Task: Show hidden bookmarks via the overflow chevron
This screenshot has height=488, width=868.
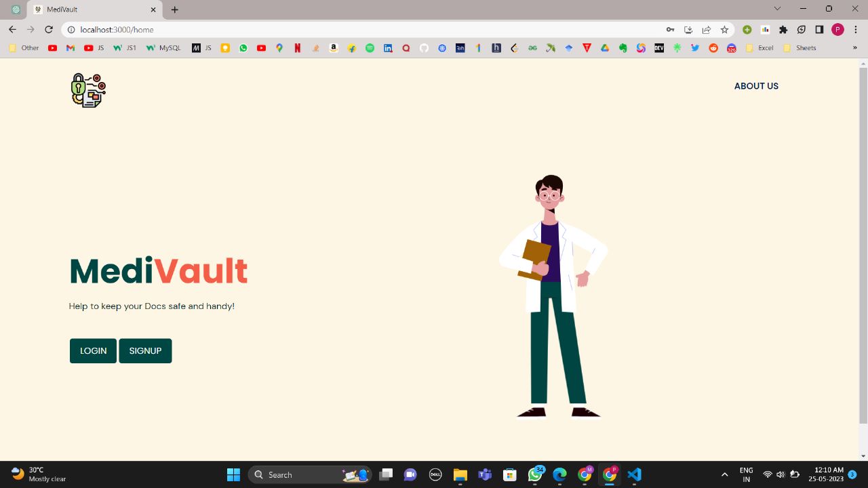Action: [x=855, y=47]
